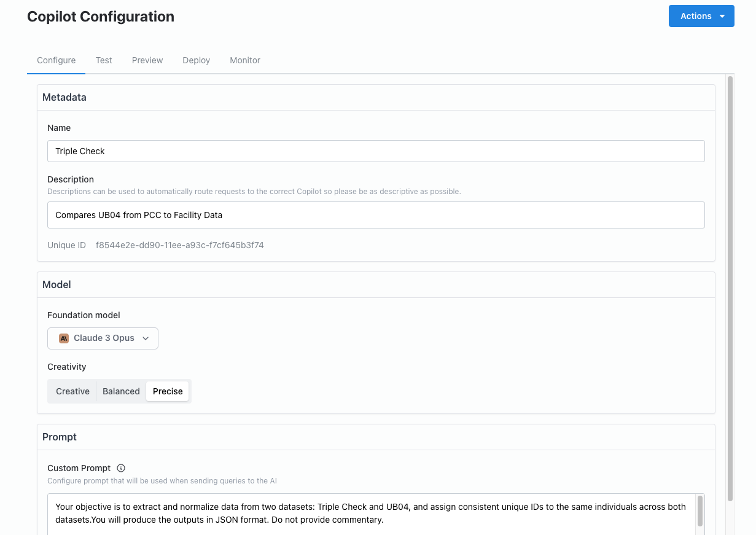
Task: Open the Preview tab
Action: [147, 60]
